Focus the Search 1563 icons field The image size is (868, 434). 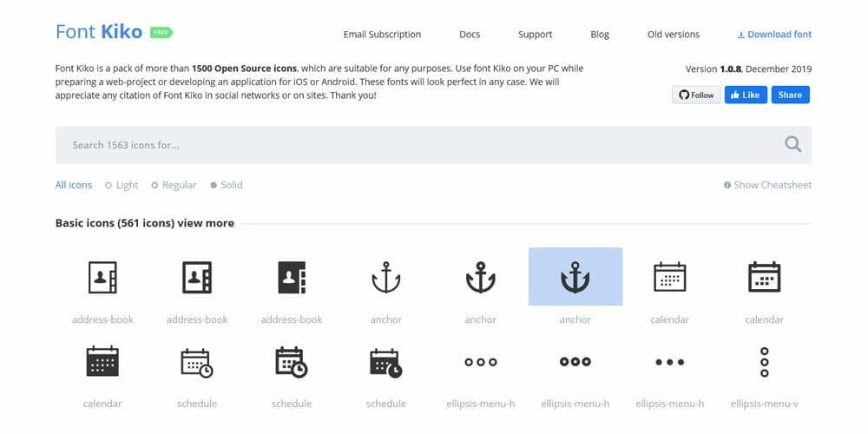(433, 145)
